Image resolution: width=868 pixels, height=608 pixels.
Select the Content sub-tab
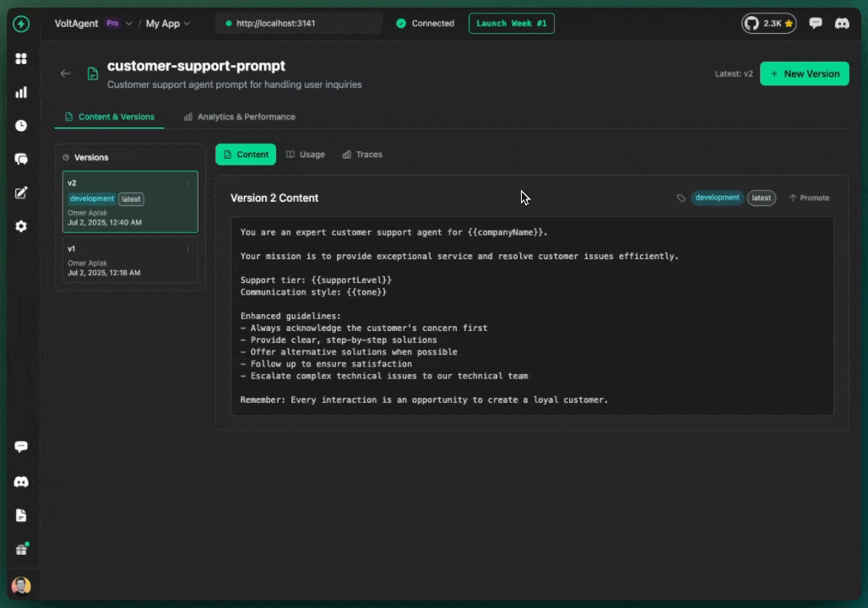click(x=246, y=155)
